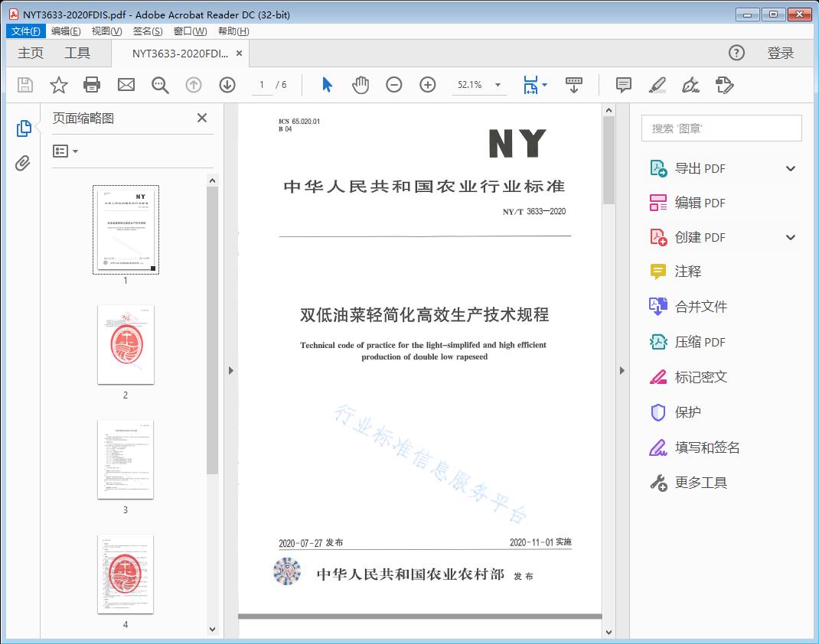Click the 登录 sign-in button
Viewport: 819px width, 644px height.
[x=780, y=53]
